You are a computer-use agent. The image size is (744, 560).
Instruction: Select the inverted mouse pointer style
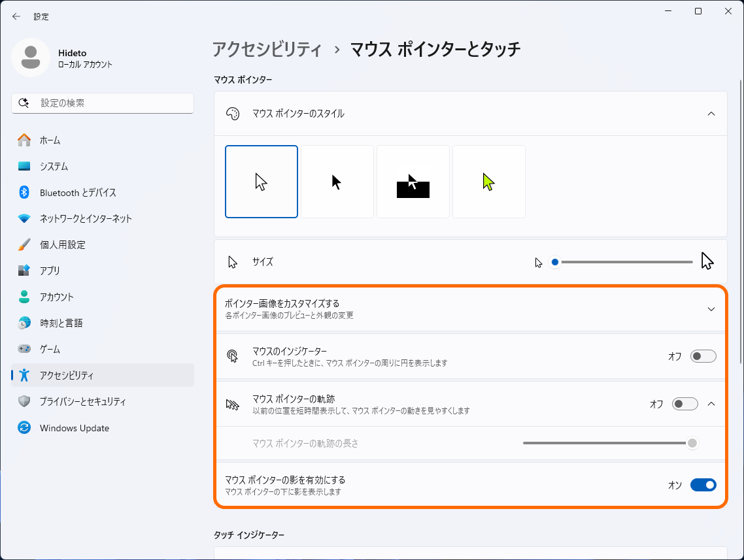click(413, 181)
